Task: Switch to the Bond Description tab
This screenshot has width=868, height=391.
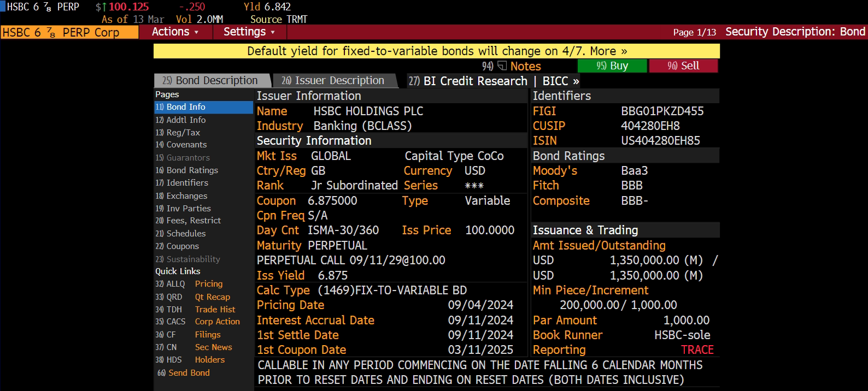Action: pos(212,80)
